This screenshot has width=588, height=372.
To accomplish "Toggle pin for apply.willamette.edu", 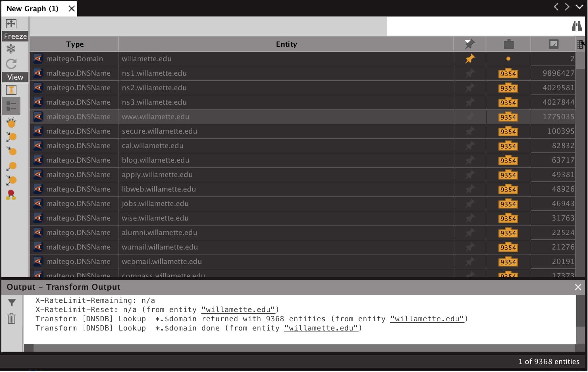I will (x=470, y=174).
